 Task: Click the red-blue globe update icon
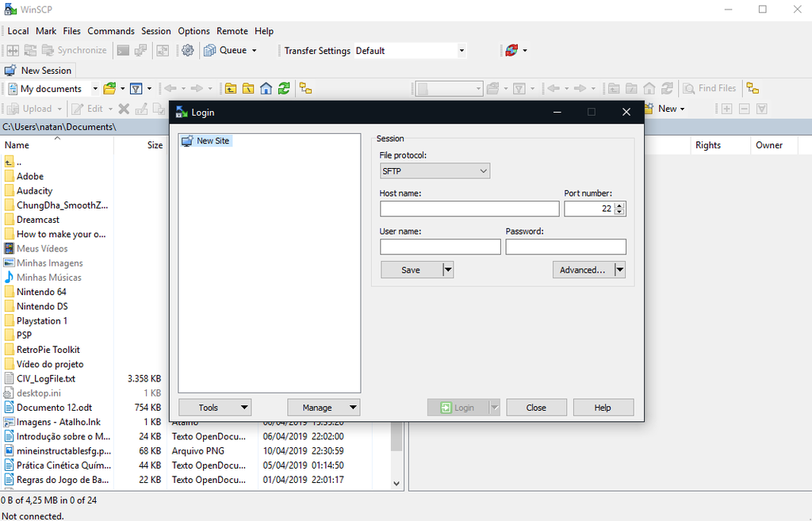coord(511,50)
